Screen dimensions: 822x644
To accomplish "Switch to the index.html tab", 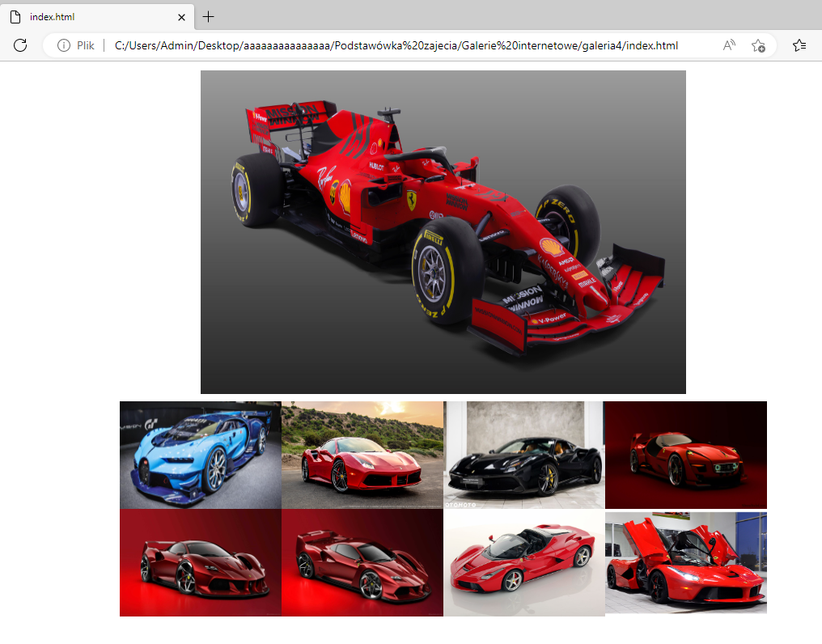I will pos(98,17).
